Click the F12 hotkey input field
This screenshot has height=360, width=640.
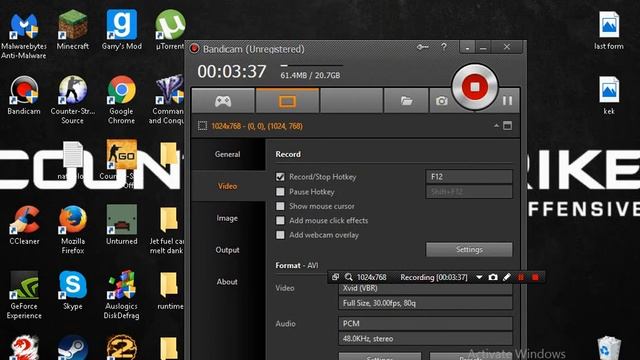point(469,177)
